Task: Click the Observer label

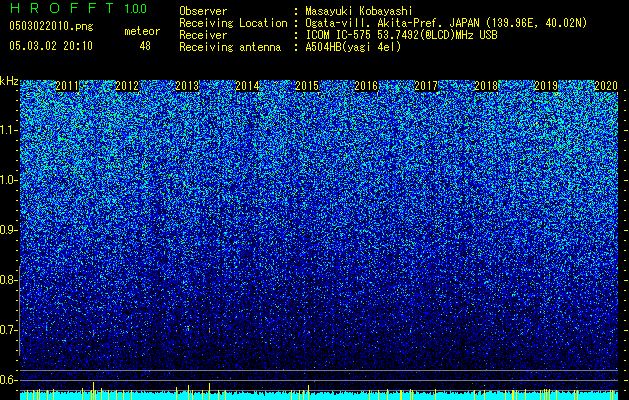Action: (203, 11)
